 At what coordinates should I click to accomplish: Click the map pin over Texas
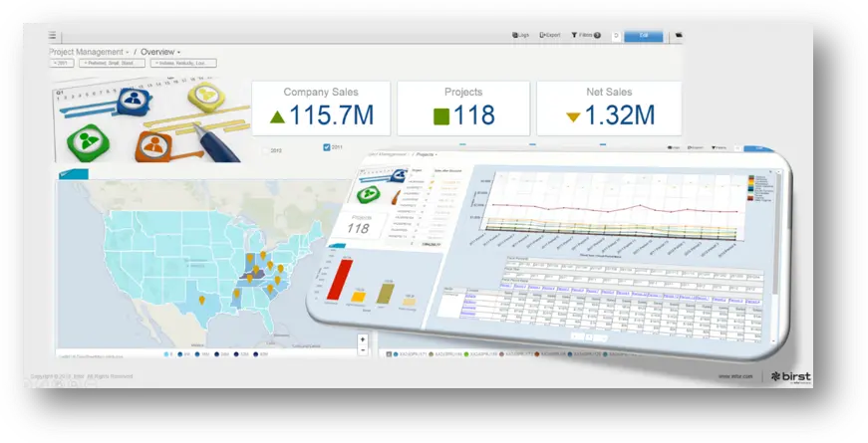pos(201,300)
